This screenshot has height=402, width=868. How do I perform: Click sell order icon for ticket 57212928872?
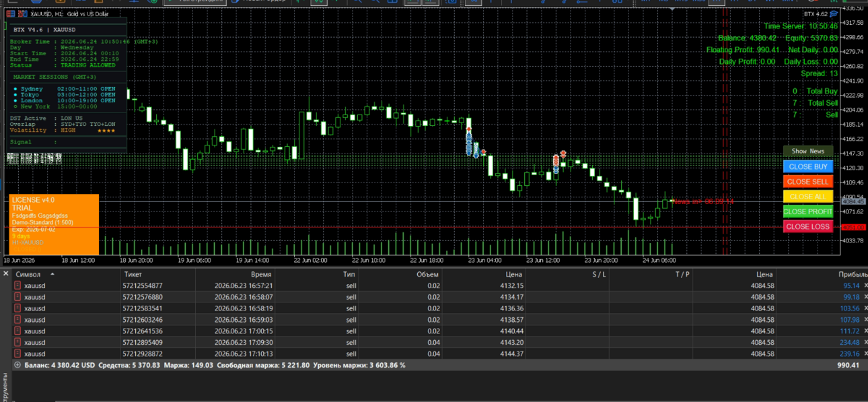[18, 354]
